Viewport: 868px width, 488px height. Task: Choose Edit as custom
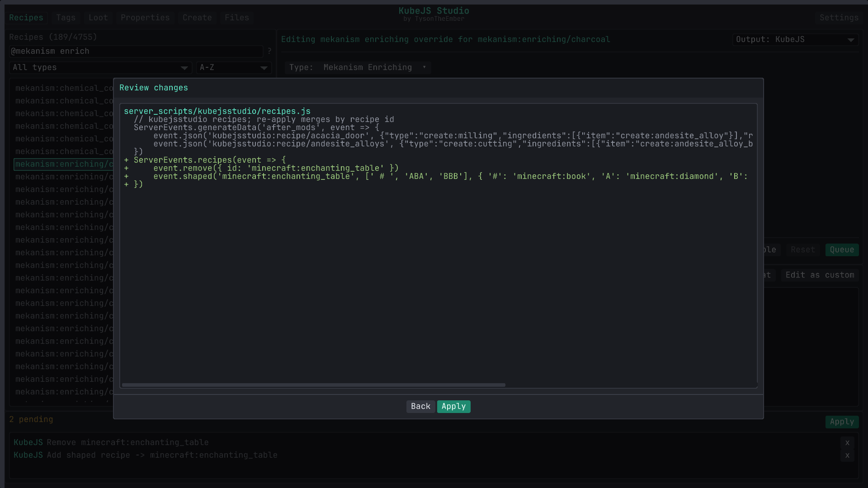tap(820, 275)
